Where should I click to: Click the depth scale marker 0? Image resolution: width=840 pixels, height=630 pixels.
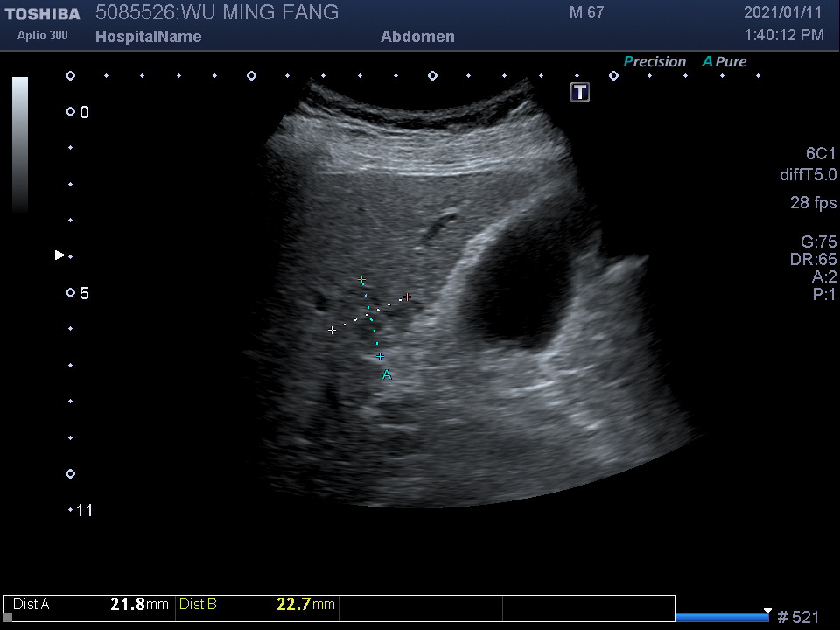tap(84, 113)
